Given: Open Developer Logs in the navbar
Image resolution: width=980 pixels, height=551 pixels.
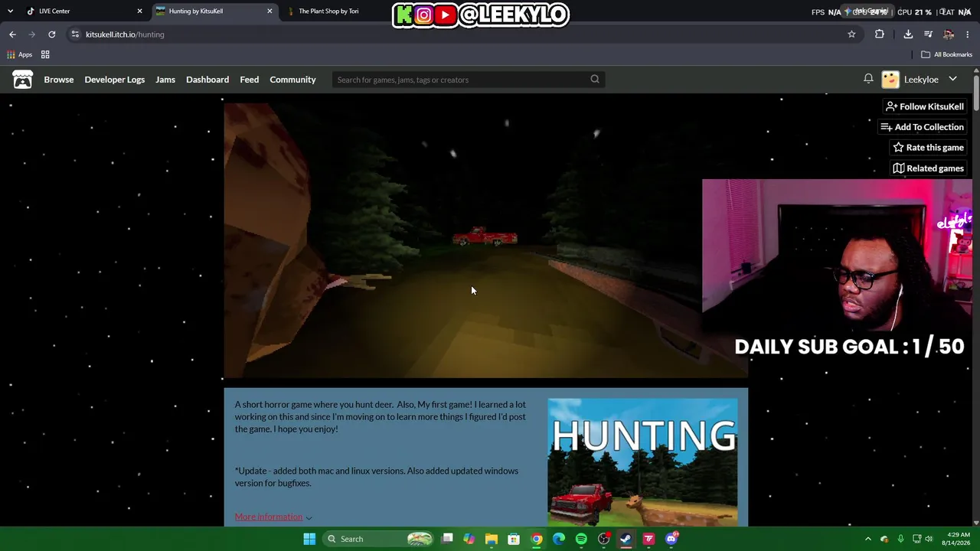Looking at the screenshot, I should (115, 80).
